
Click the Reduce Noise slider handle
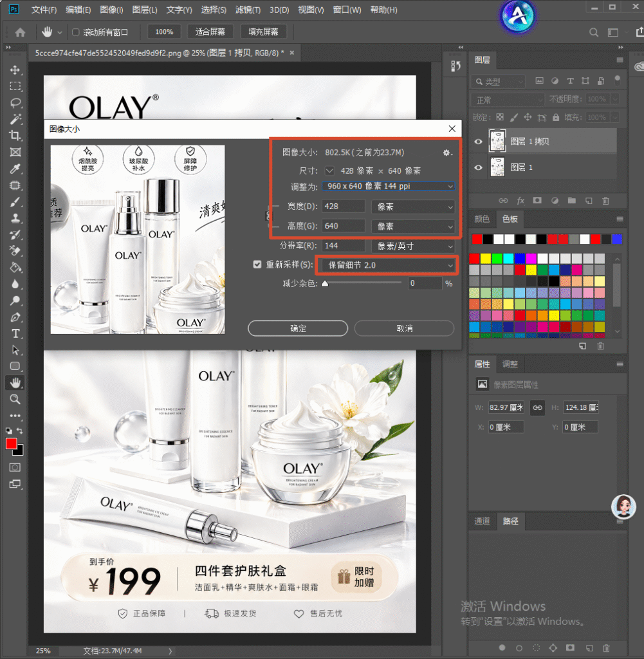pyautogui.click(x=325, y=284)
